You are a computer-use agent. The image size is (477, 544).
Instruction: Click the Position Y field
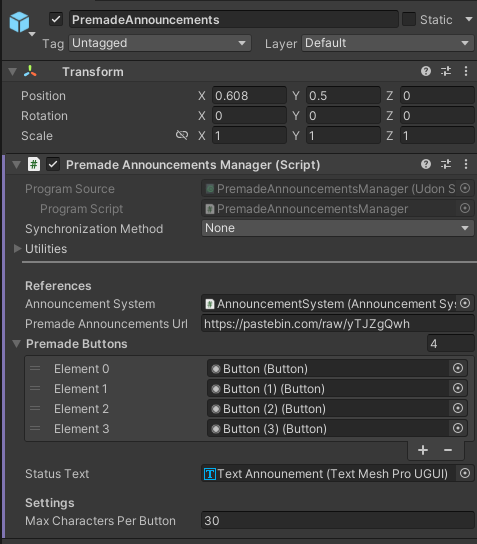[x=343, y=95]
